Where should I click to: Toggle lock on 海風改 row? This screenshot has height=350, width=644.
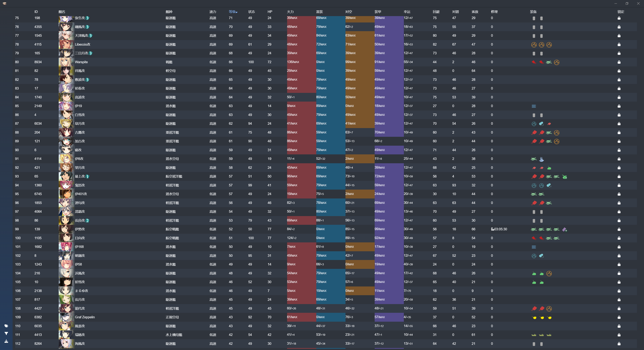(x=619, y=344)
